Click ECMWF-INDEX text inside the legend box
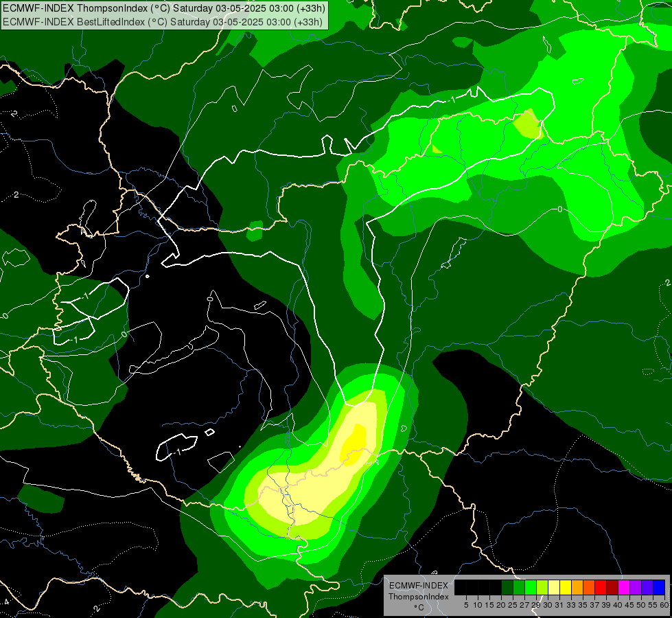 click(x=419, y=586)
